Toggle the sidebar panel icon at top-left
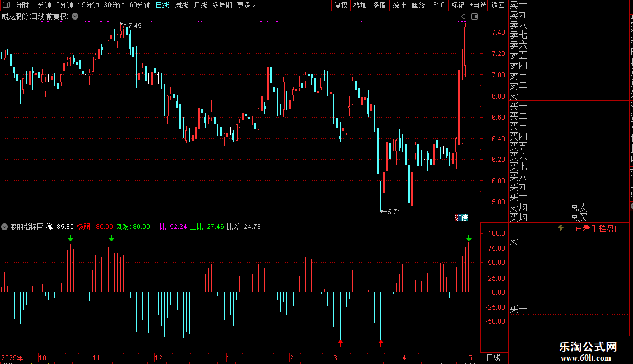Viewport: 633px width, 364px height. point(6,5)
